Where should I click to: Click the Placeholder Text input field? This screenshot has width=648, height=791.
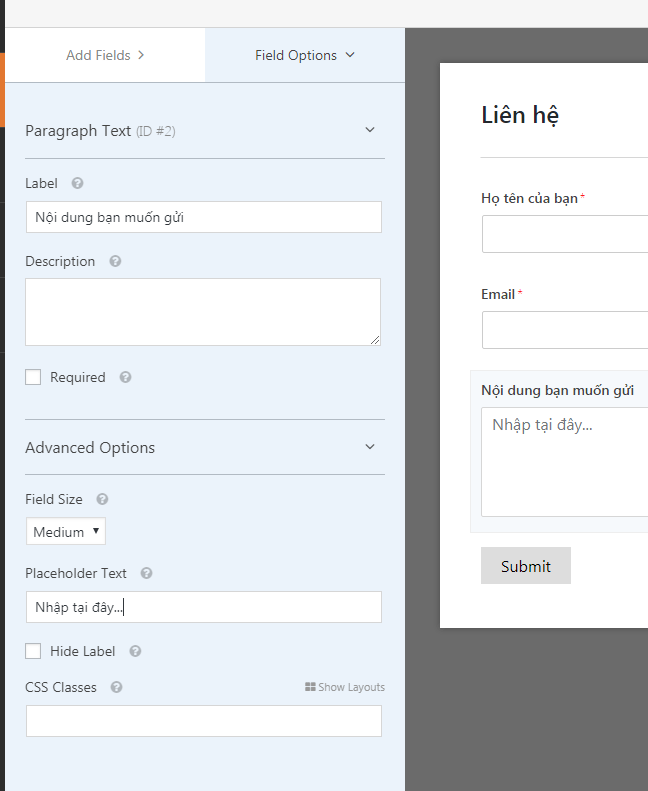pos(203,607)
